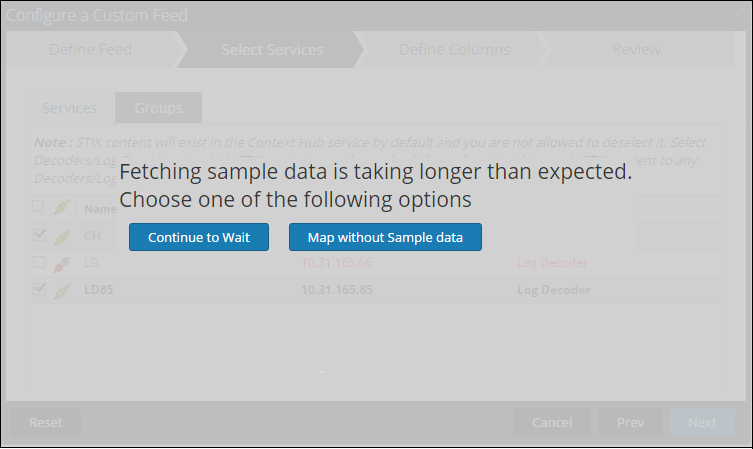Cancel the custom feed configuration
Viewport: 753px width, 449px height.
(552, 422)
